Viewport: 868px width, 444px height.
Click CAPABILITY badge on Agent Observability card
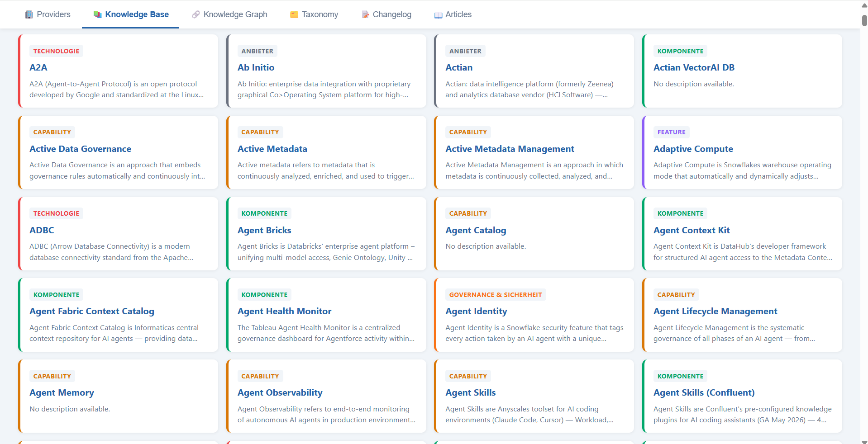260,376
